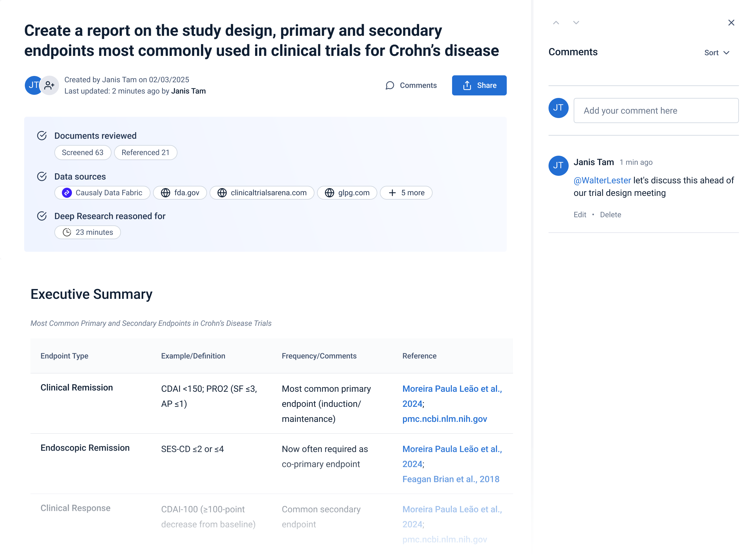Click the Referenced 21 documents chip
Image resolution: width=754 pixels, height=560 pixels.
pyautogui.click(x=145, y=153)
